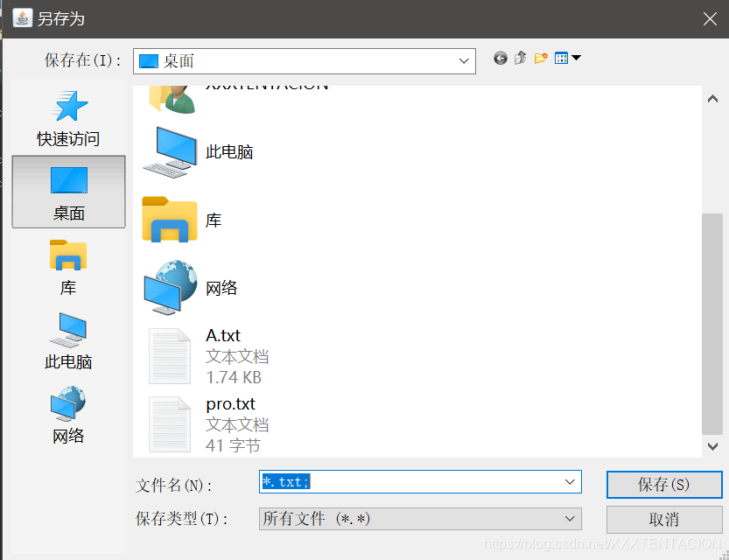
Task: Expand the 保存在 location dropdown
Action: (464, 61)
